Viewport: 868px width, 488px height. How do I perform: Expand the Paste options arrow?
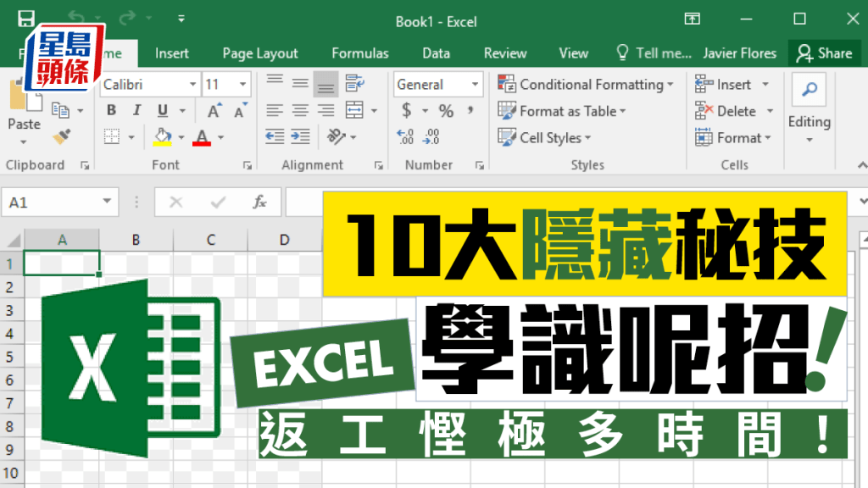tap(24, 142)
